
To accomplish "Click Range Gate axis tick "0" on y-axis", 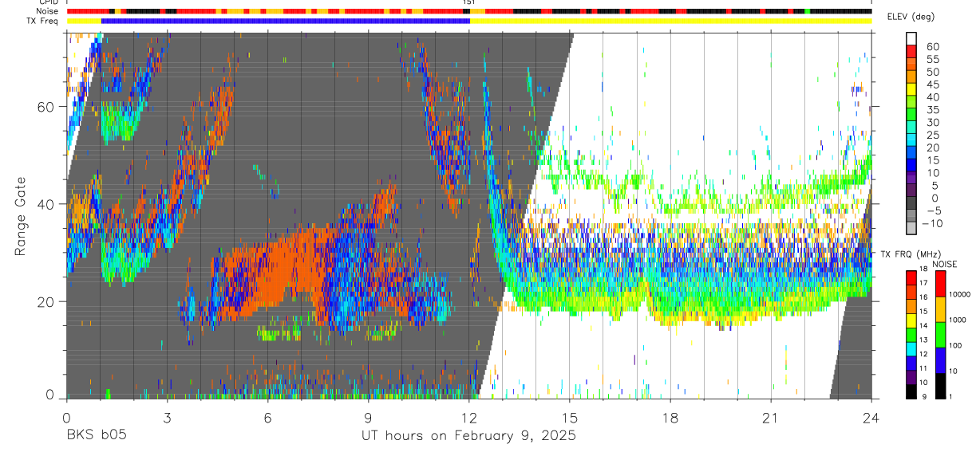I will [x=50, y=395].
